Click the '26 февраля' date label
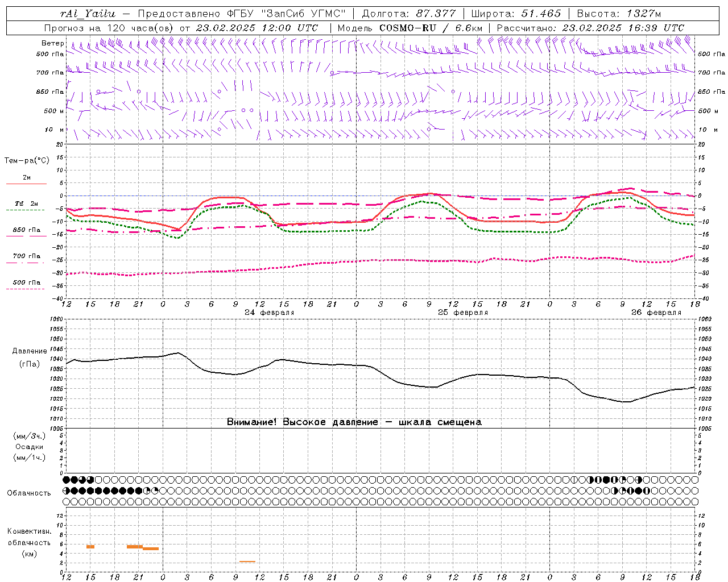 (x=656, y=313)
